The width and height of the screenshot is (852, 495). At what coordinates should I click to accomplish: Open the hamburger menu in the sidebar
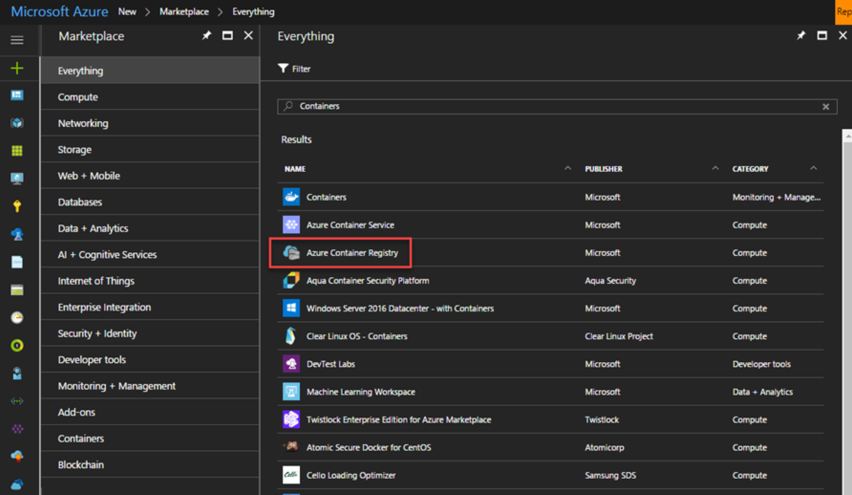click(x=17, y=40)
